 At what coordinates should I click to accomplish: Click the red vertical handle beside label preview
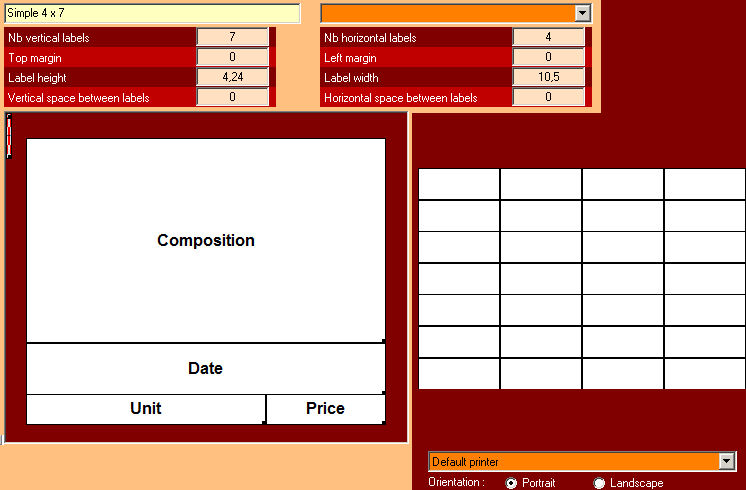tap(9, 136)
